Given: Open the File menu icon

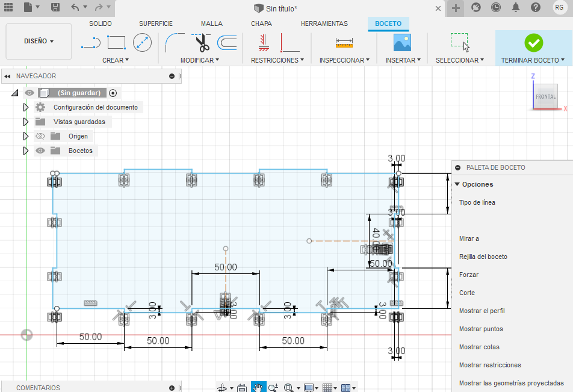Looking at the screenshot, I should (28, 7).
